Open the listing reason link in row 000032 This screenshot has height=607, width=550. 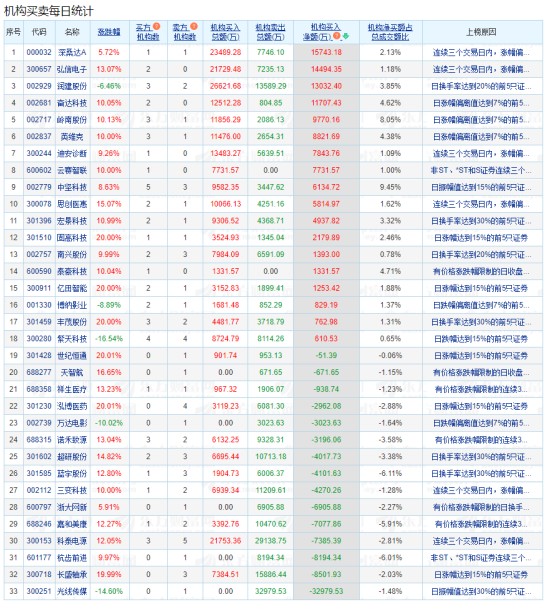click(481, 52)
